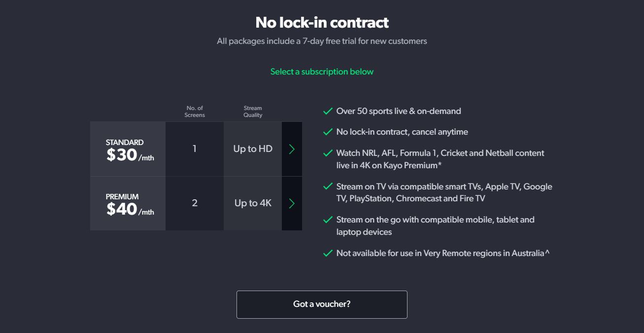Click the checkmark next to "No lock-in contract, cancel anytime"

[328, 132]
